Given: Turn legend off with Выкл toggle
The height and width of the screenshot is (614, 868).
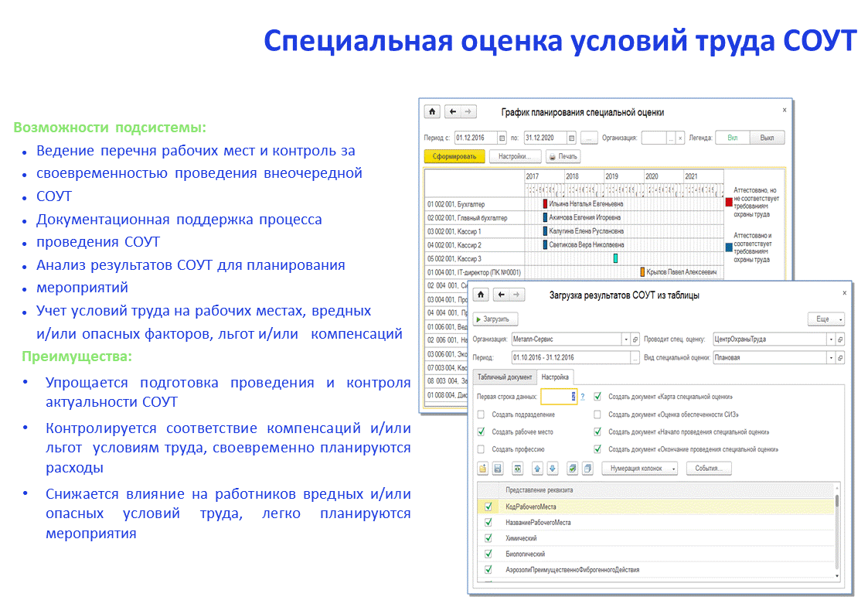Looking at the screenshot, I should (x=768, y=138).
